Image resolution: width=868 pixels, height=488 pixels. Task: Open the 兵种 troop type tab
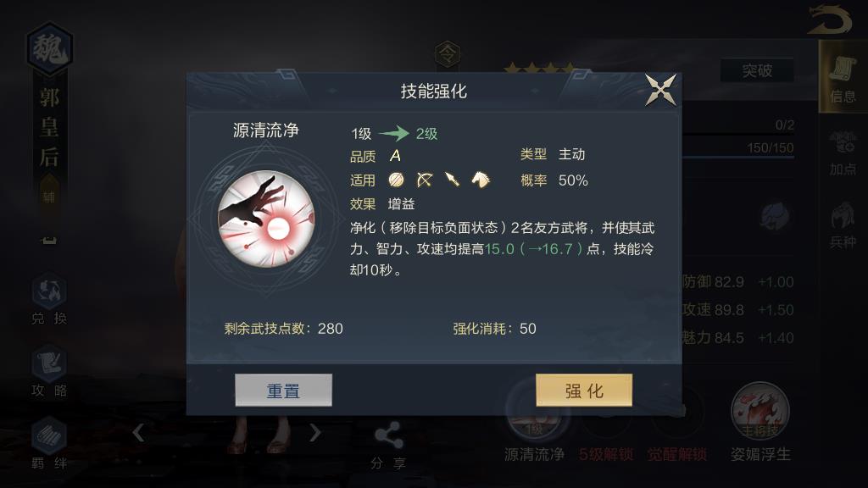click(x=843, y=225)
